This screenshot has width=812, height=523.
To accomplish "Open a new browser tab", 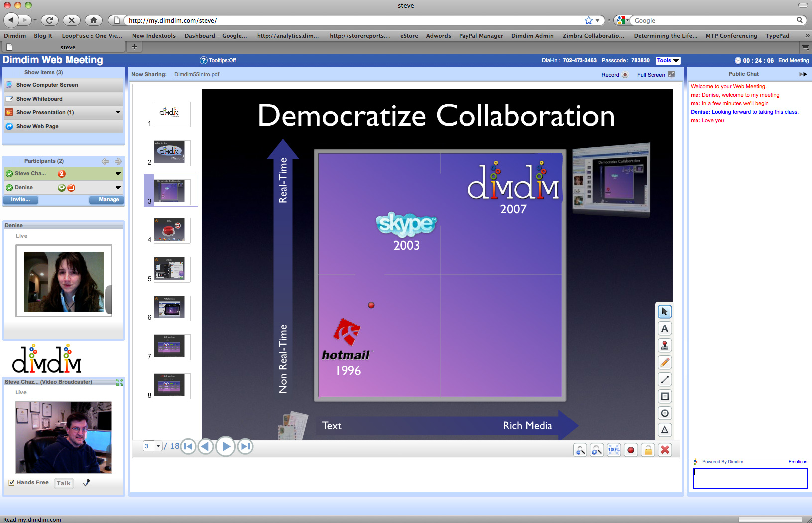I will tap(134, 47).
